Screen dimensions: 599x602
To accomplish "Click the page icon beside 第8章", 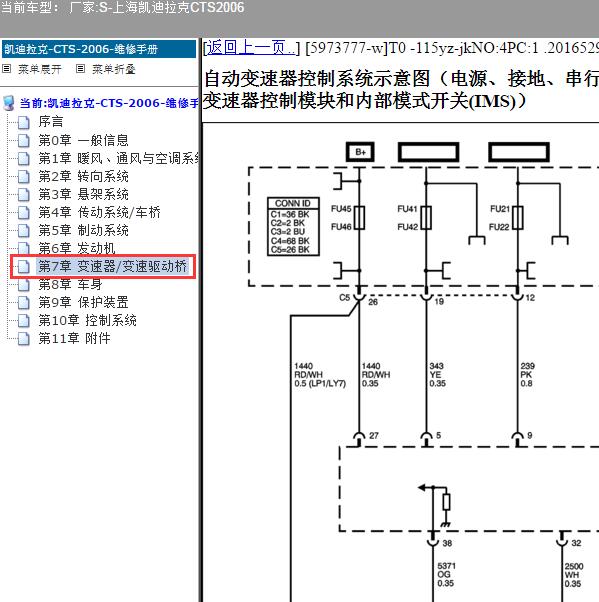I will click(24, 285).
